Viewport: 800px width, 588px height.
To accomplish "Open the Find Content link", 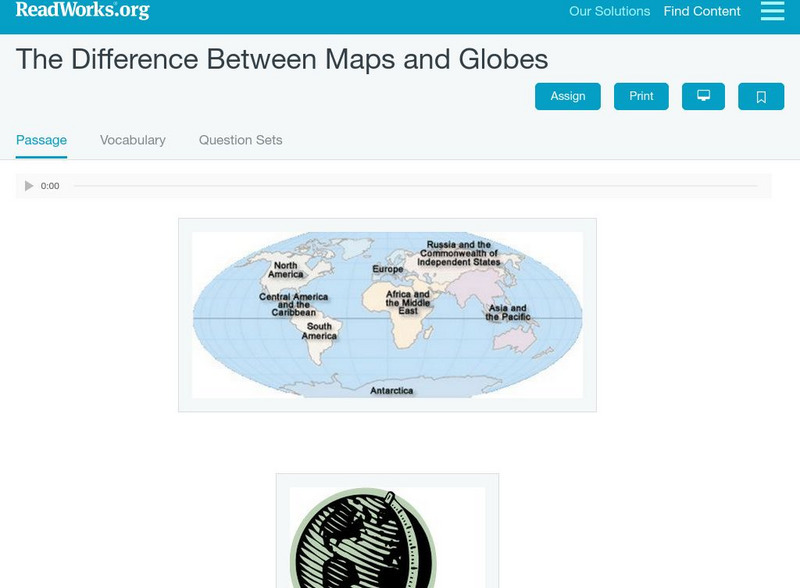I will tap(702, 12).
